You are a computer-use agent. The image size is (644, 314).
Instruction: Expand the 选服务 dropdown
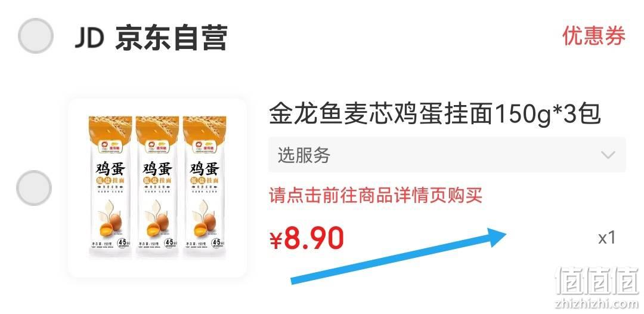(447, 155)
